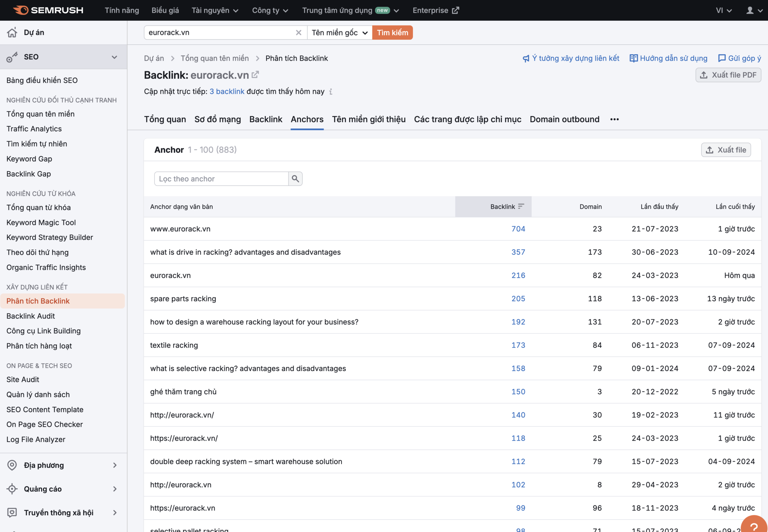
Task: Open Công cụ Link Building
Action: tap(43, 331)
